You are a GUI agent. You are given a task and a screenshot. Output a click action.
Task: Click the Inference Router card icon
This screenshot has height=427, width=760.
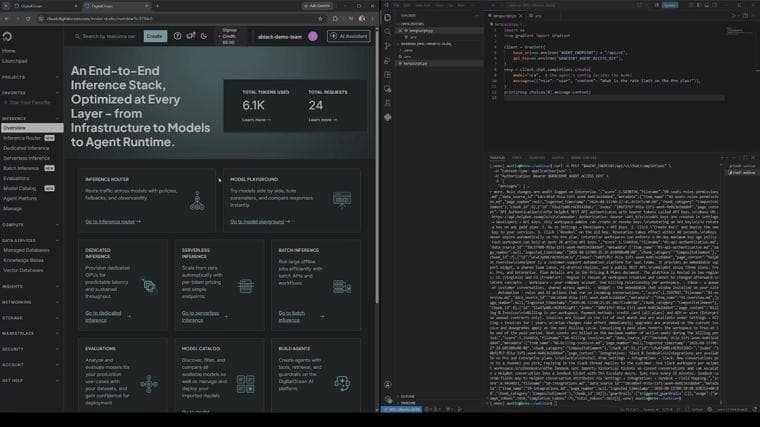197,201
